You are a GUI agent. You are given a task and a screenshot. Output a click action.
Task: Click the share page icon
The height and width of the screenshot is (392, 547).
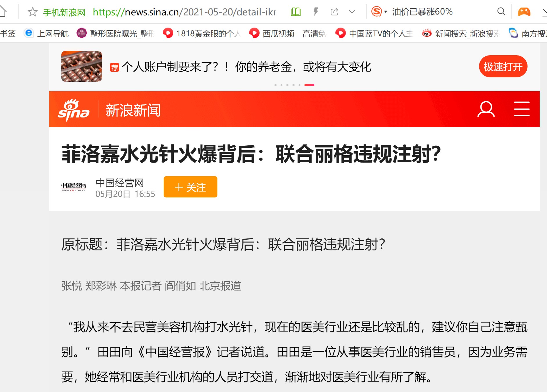click(x=334, y=12)
